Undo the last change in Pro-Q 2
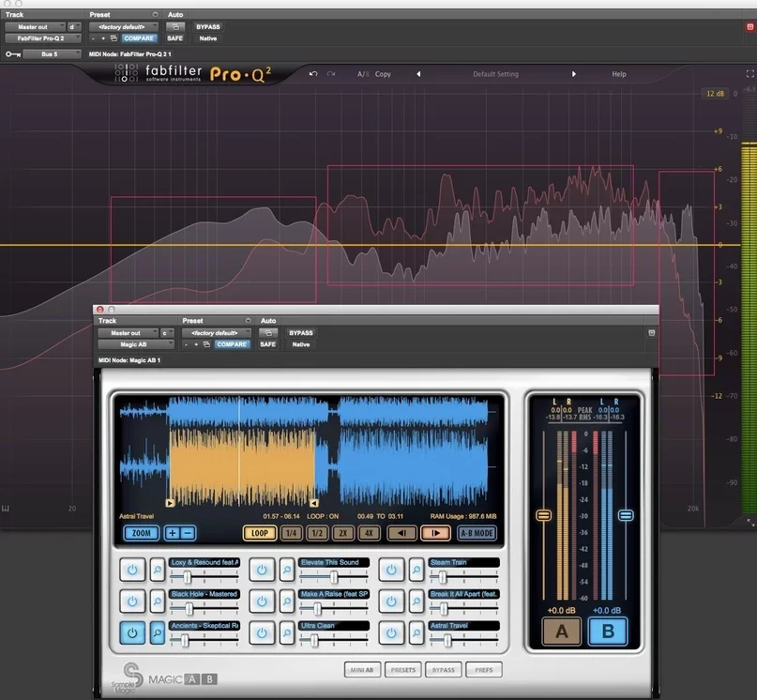Viewport: 757px width, 700px height. click(313, 74)
